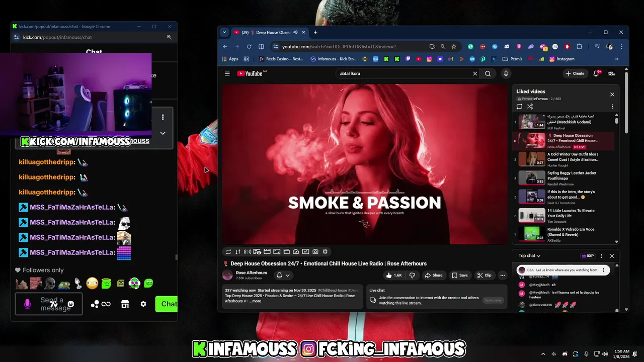Open Rose Afterhours channel name link

pos(252,273)
